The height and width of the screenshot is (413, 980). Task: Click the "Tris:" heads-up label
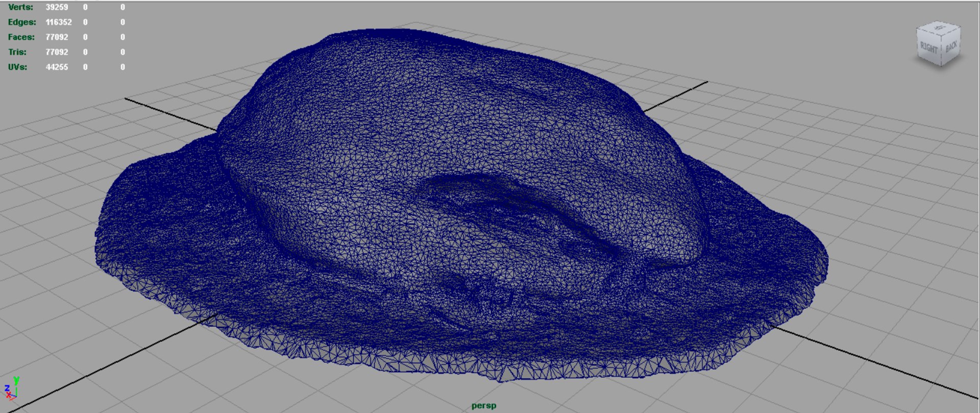click(17, 52)
